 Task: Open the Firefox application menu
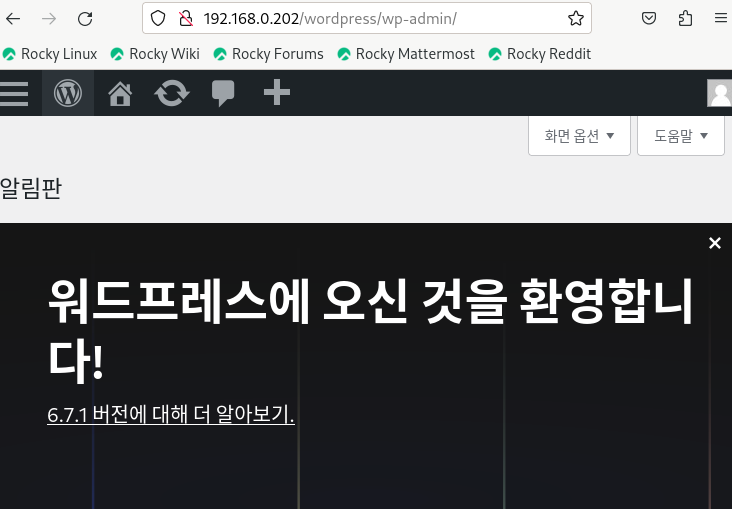[721, 19]
